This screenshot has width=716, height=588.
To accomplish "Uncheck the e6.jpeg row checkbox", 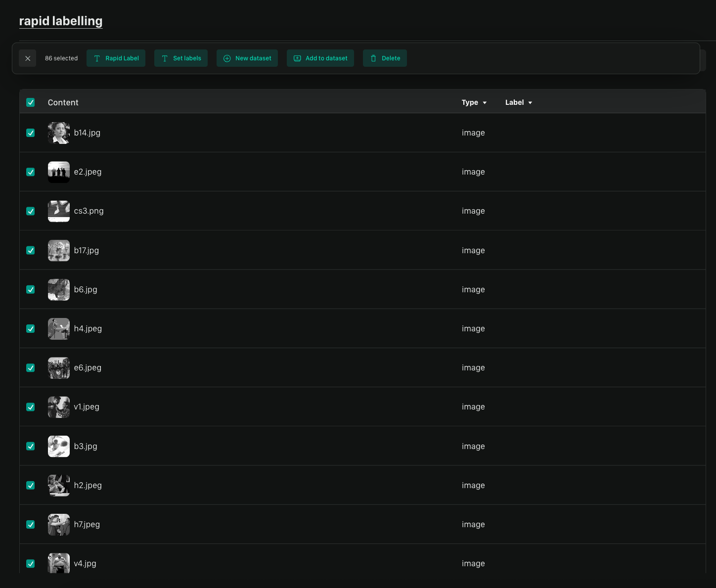I will tap(31, 368).
